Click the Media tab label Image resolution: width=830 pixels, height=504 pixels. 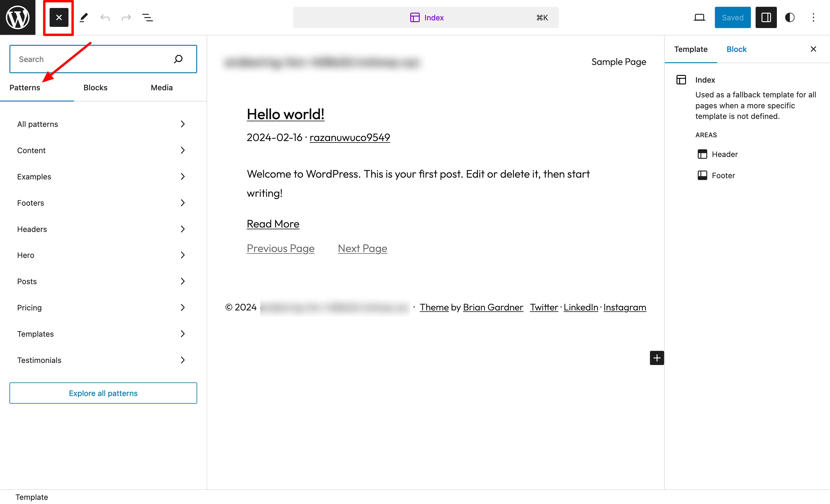(x=161, y=87)
